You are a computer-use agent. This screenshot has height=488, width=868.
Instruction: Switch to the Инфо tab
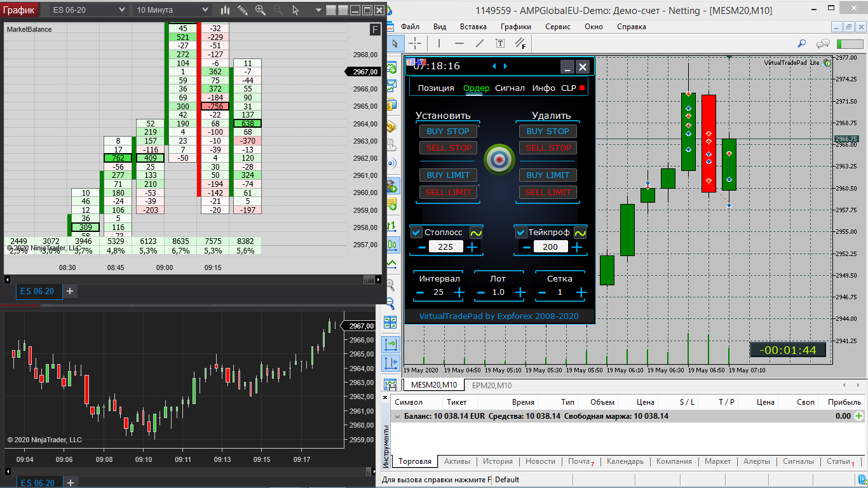coord(544,88)
